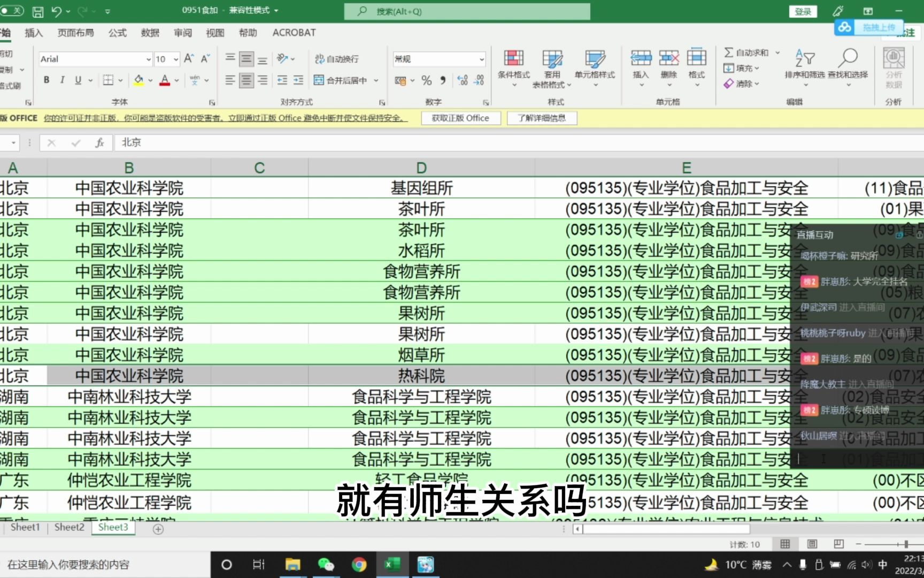
Task: Toggle Italic formatting
Action: point(62,80)
